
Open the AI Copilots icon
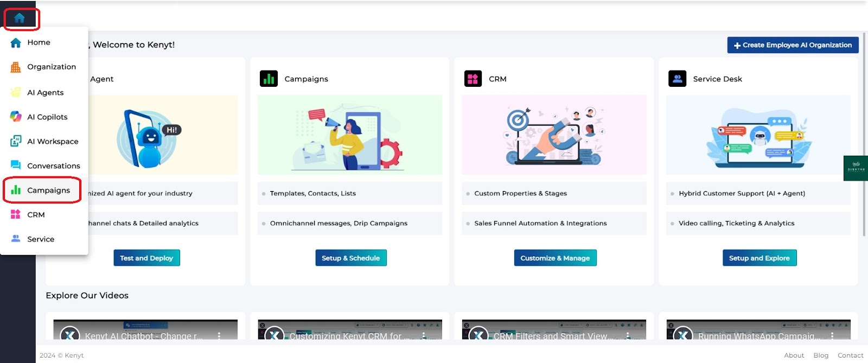pos(16,117)
